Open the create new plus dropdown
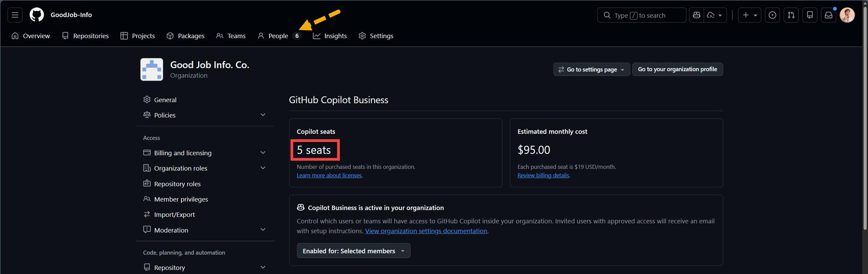 749,15
